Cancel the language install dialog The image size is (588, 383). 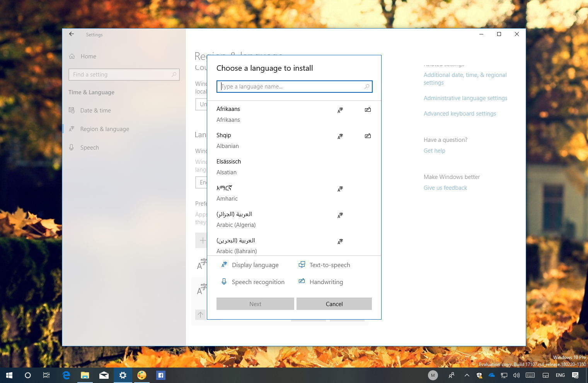334,304
